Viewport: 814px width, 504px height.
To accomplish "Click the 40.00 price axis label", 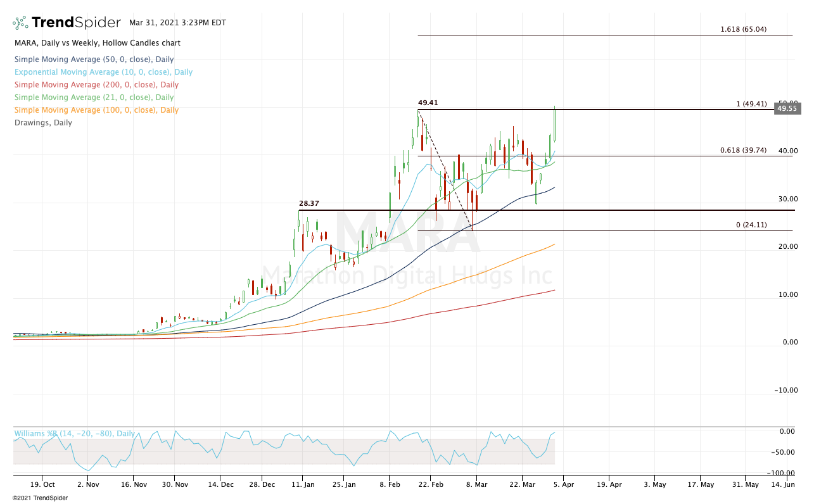I will point(788,151).
